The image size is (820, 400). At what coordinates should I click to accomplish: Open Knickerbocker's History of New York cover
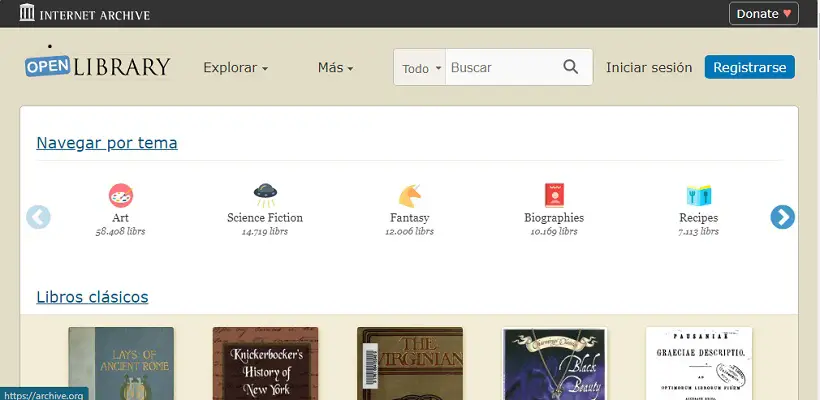tap(265, 363)
